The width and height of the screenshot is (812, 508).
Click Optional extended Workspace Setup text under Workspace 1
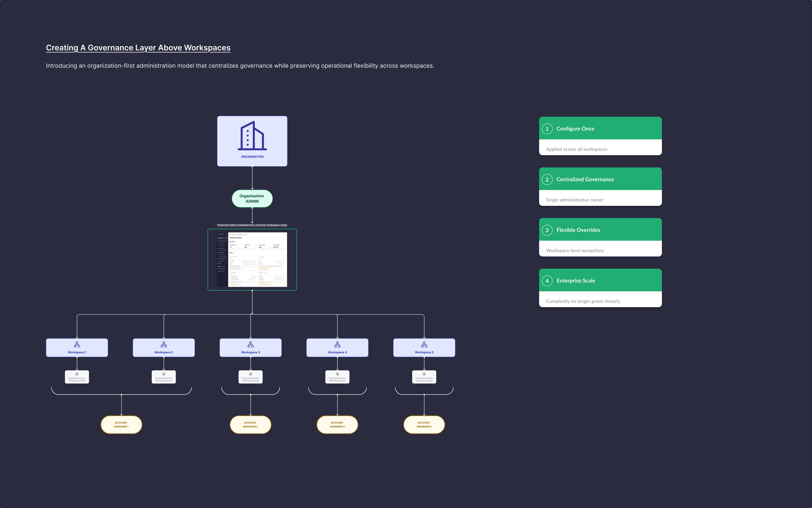pyautogui.click(x=77, y=379)
